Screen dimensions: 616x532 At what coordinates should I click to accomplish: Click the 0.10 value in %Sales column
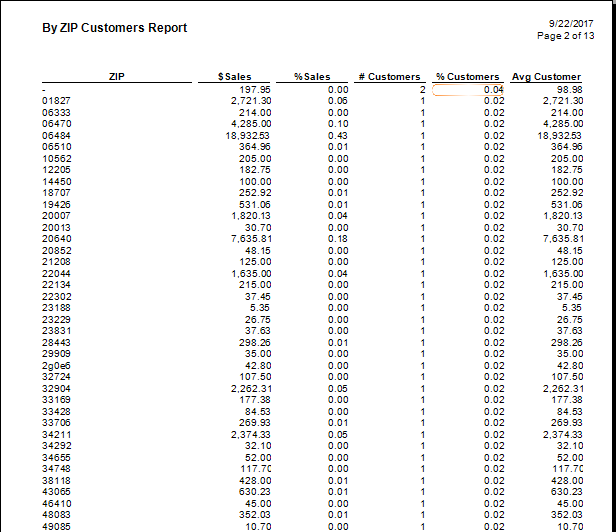click(x=337, y=123)
